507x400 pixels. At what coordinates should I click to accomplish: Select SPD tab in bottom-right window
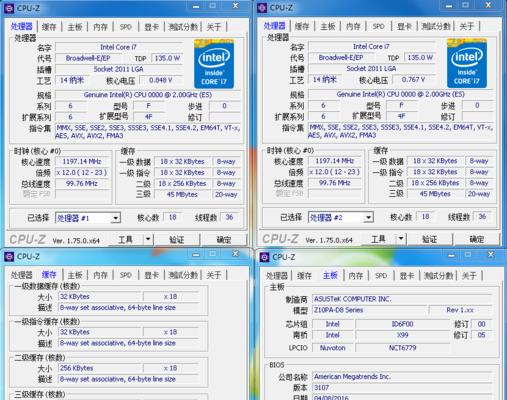(381, 276)
